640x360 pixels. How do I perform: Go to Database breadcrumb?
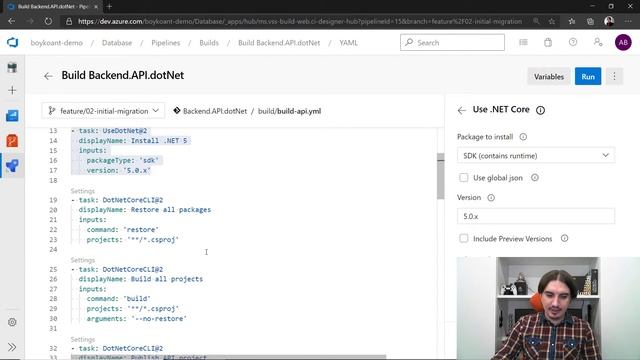pyautogui.click(x=117, y=42)
